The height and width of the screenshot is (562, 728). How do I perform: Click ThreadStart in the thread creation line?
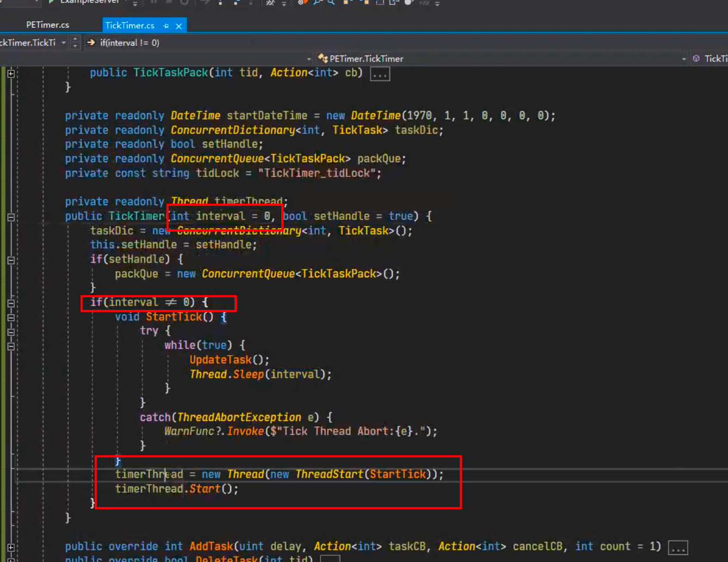click(329, 474)
